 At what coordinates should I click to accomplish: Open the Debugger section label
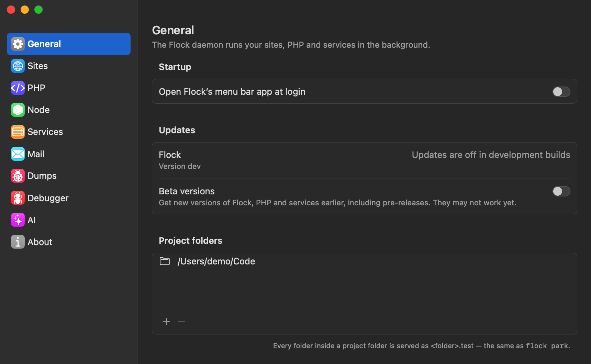point(48,198)
